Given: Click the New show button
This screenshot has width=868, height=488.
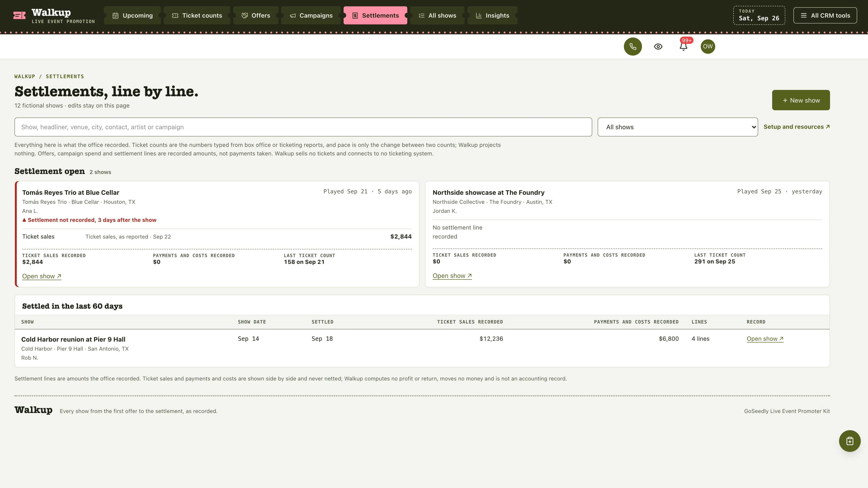Looking at the screenshot, I should (x=801, y=100).
